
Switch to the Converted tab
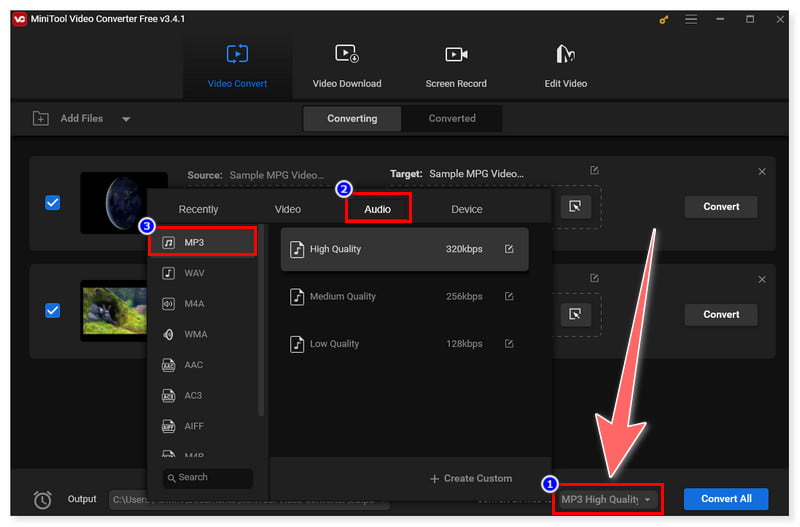point(452,118)
